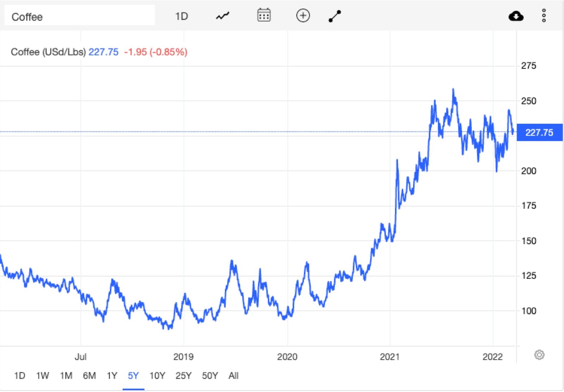Select the 25Y range
564x392 pixels.
coord(183,376)
